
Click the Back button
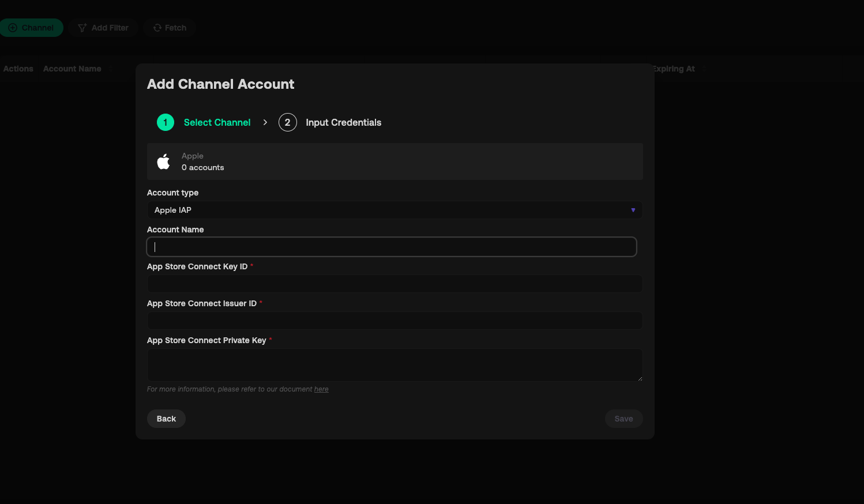166,419
